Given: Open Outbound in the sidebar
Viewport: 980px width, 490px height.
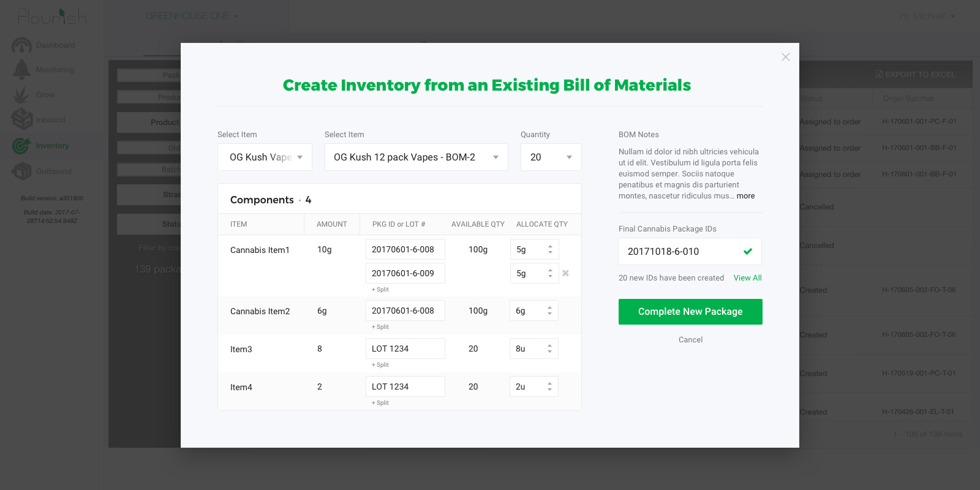Looking at the screenshot, I should [x=53, y=171].
